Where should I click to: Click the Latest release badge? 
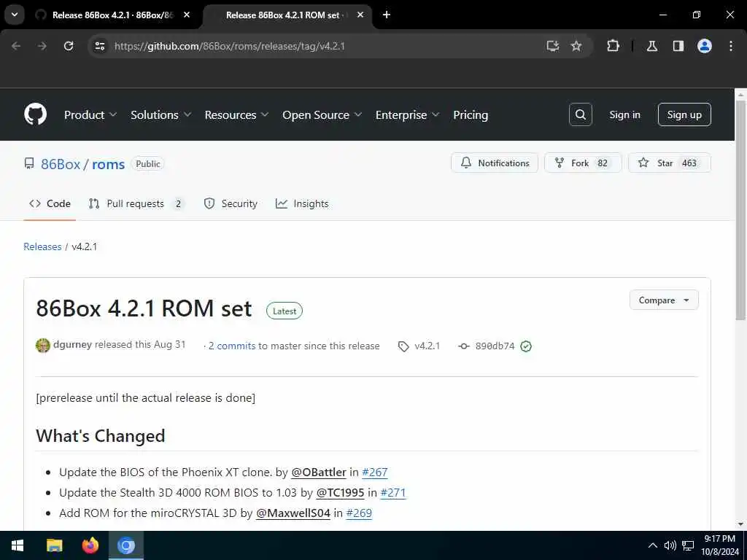tap(285, 311)
